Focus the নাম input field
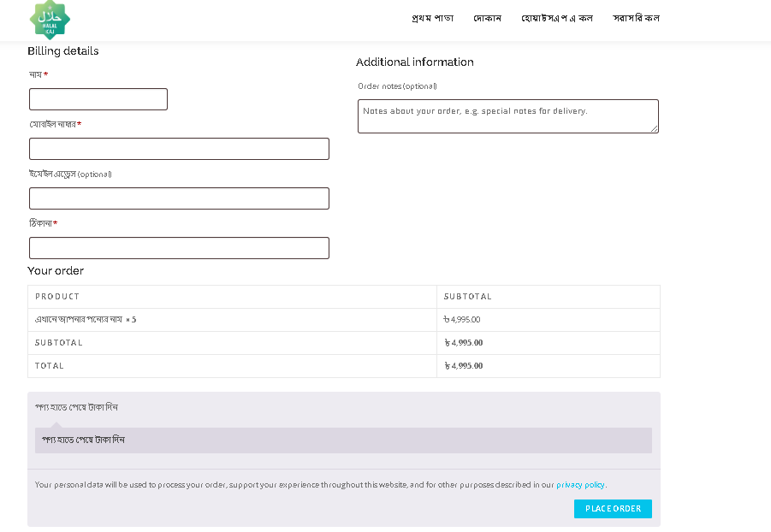 [98, 99]
